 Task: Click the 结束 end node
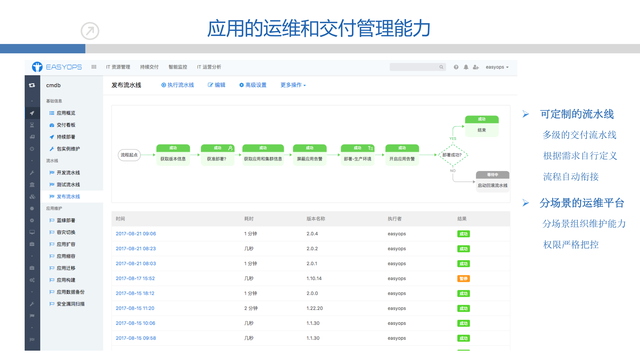482,126
